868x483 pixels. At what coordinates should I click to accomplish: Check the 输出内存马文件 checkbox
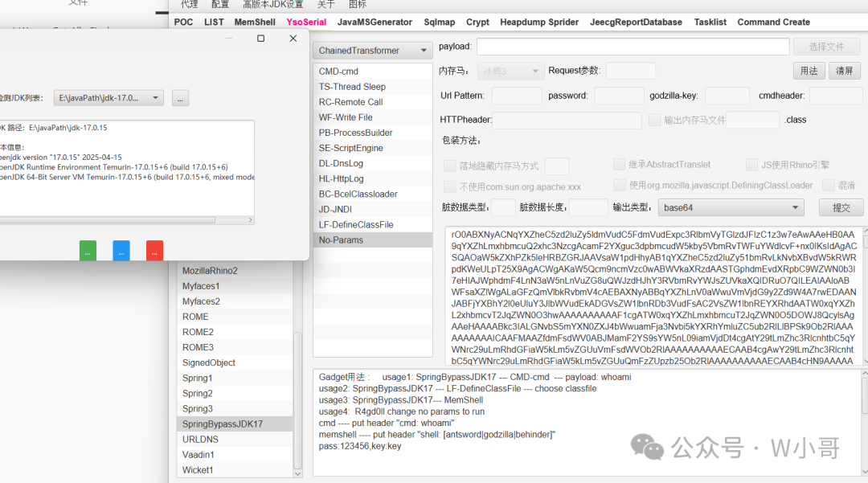654,120
